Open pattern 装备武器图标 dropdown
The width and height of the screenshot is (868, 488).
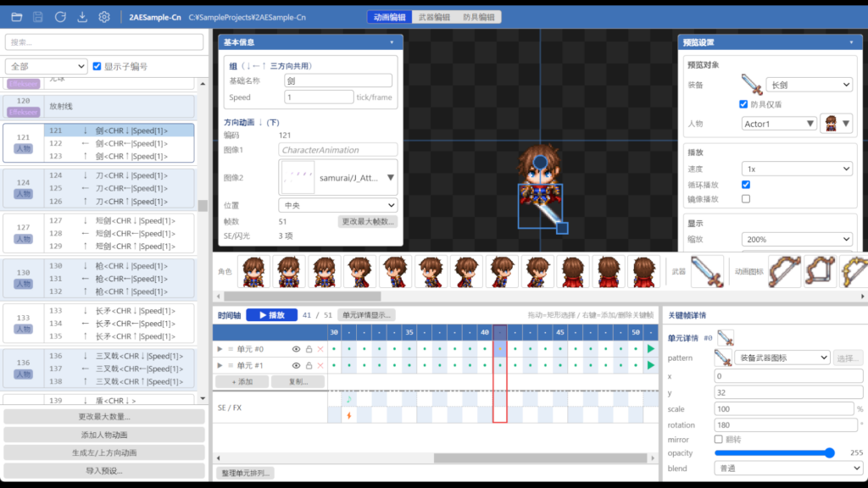tap(782, 358)
